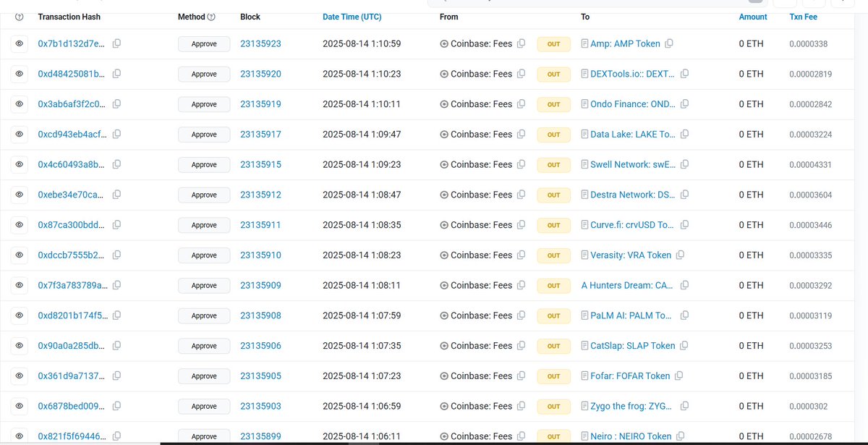The image size is (868, 445).
Task: Open transaction hash 0xd8201b174f5
Action: 72,315
